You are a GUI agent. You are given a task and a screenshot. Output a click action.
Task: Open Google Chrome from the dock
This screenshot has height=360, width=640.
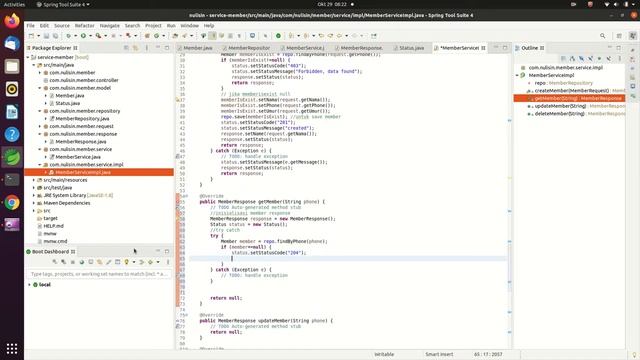[12, 202]
